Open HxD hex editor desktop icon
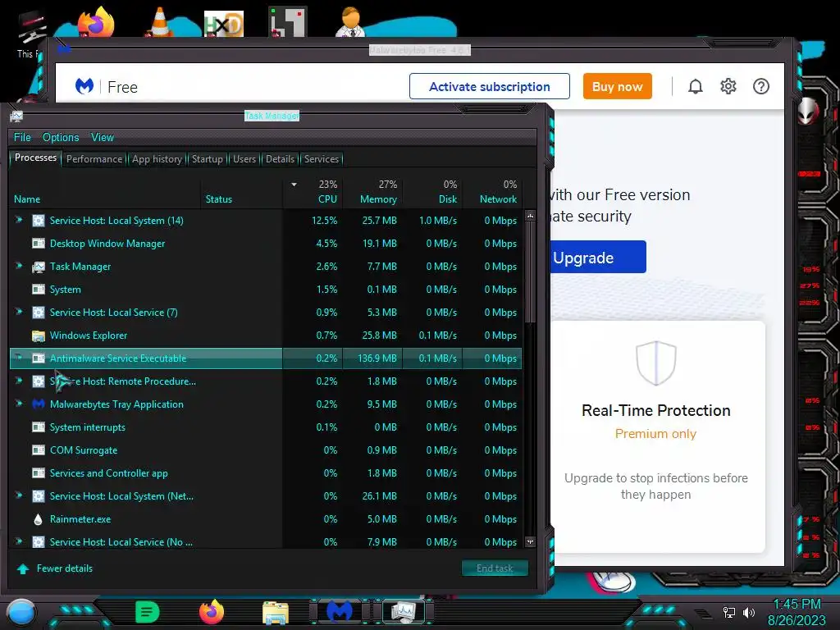Screen dimensions: 840x630 point(224,24)
